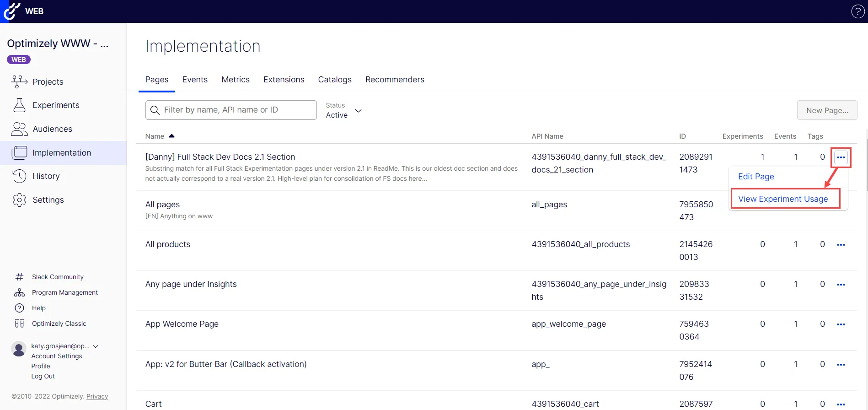Switch to the Metrics tab
Viewport: 868px width, 410px height.
click(x=236, y=80)
